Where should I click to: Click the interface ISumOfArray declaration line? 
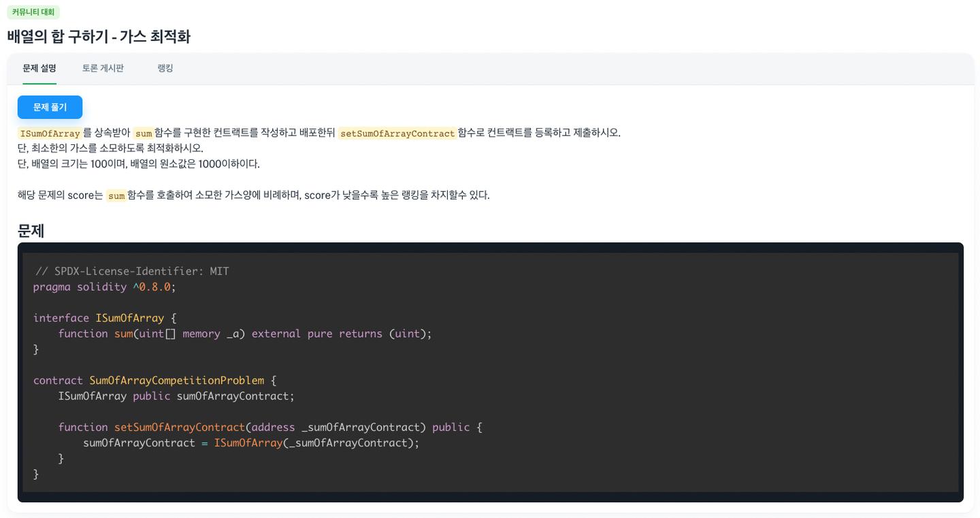pyautogui.click(x=105, y=318)
